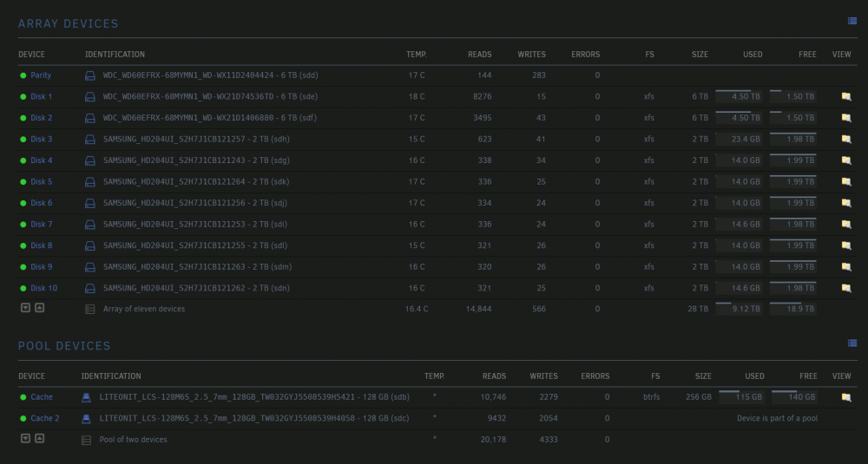Open the Cache 2 device settings link

pyautogui.click(x=45, y=419)
